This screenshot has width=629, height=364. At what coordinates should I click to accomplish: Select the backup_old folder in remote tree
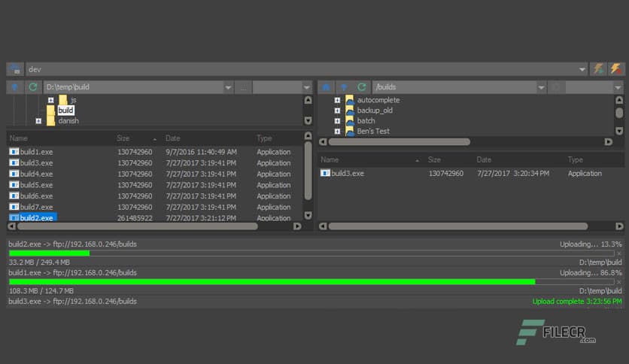coord(375,111)
